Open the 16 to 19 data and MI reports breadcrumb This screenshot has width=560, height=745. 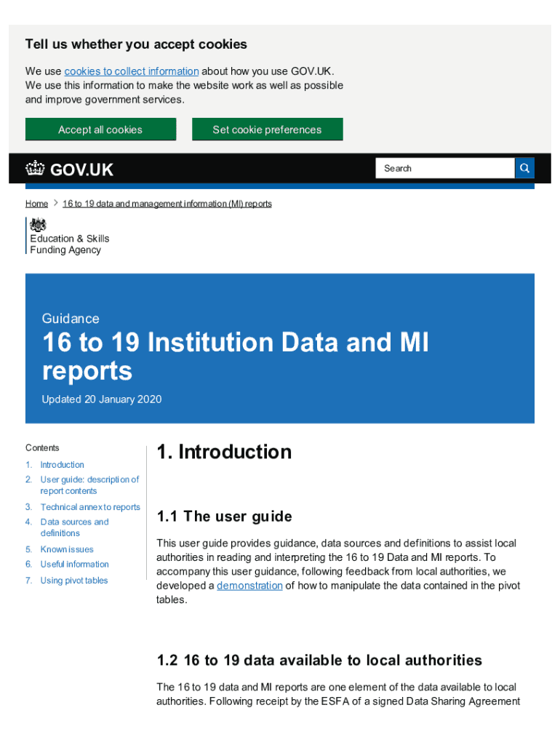click(167, 204)
